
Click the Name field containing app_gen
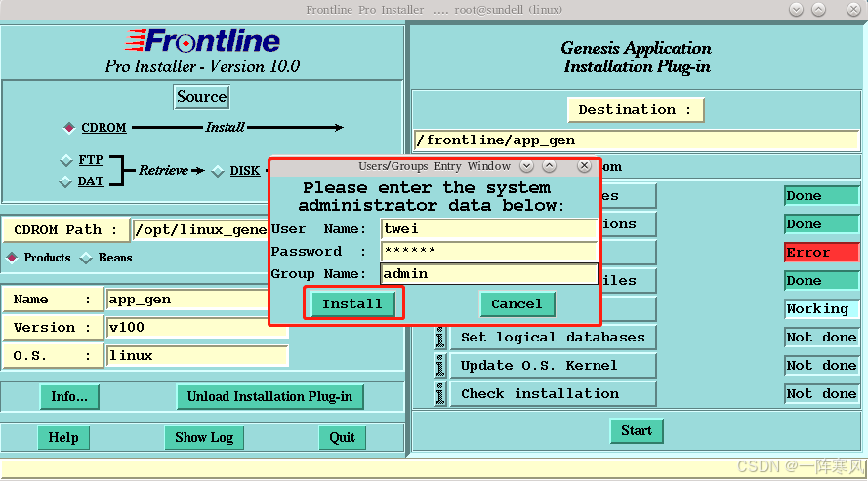coord(188,300)
